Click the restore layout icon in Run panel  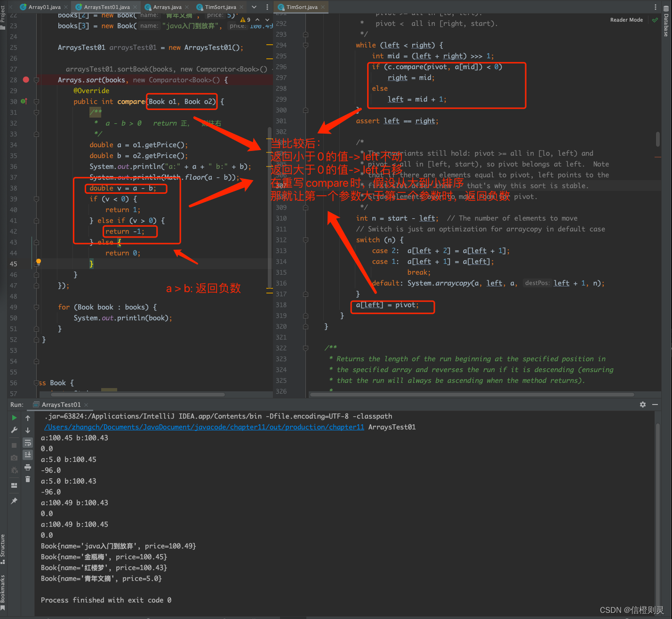[14, 485]
